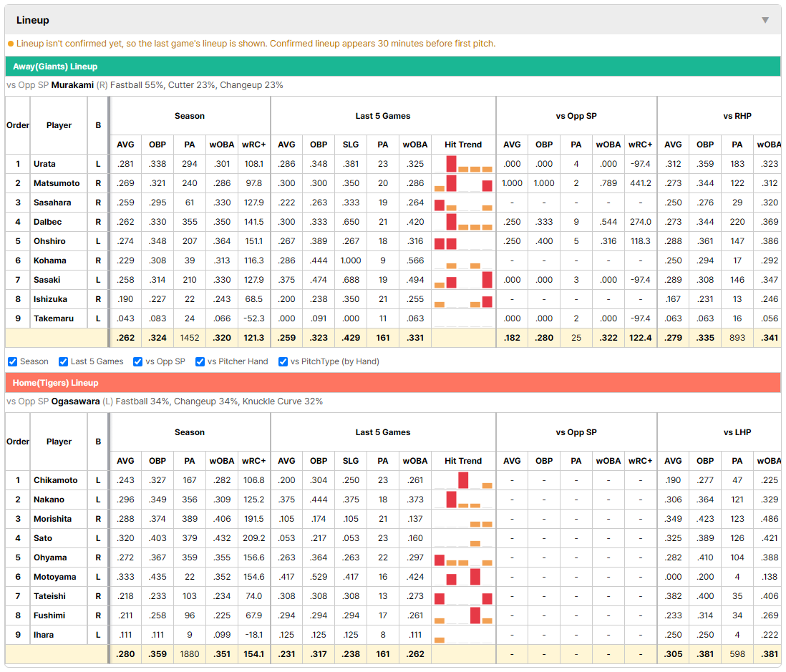Click Ohyama's hit trend bars
Image resolution: width=786 pixels, height=672 pixels.
463,557
